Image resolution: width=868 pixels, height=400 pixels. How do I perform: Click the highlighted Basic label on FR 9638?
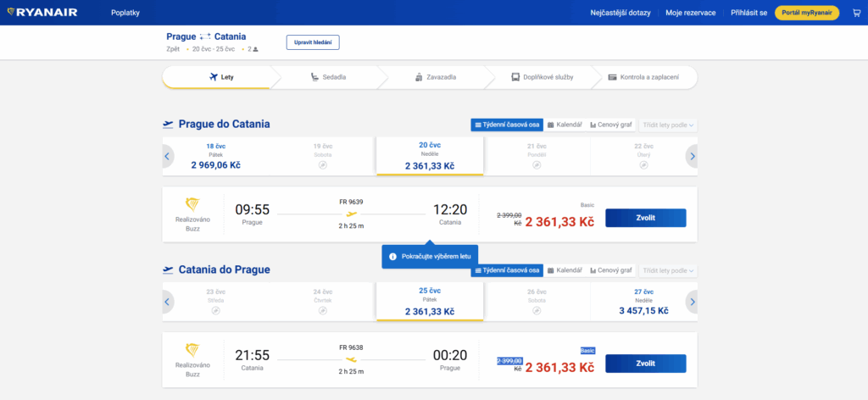tap(587, 350)
